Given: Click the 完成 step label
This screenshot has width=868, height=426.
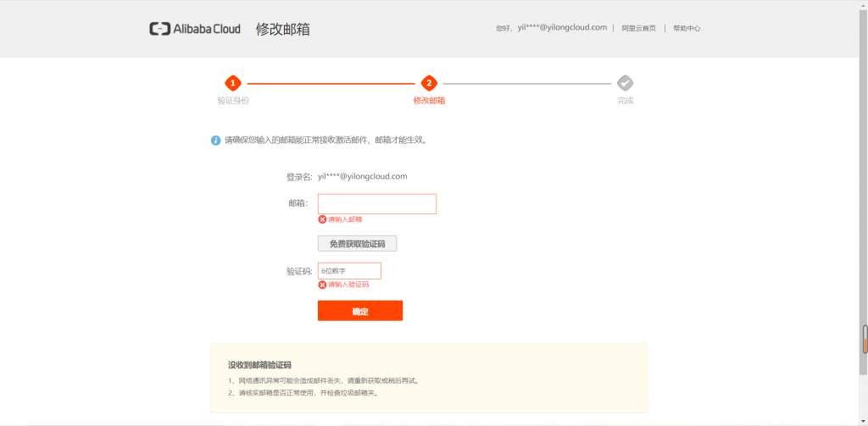Looking at the screenshot, I should point(626,101).
